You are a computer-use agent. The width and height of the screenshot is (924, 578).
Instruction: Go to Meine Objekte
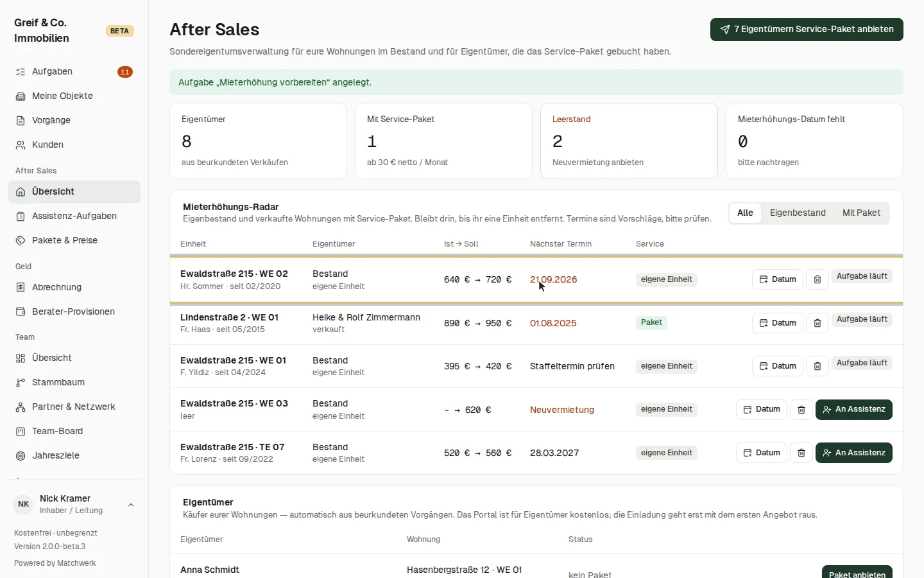(74, 96)
